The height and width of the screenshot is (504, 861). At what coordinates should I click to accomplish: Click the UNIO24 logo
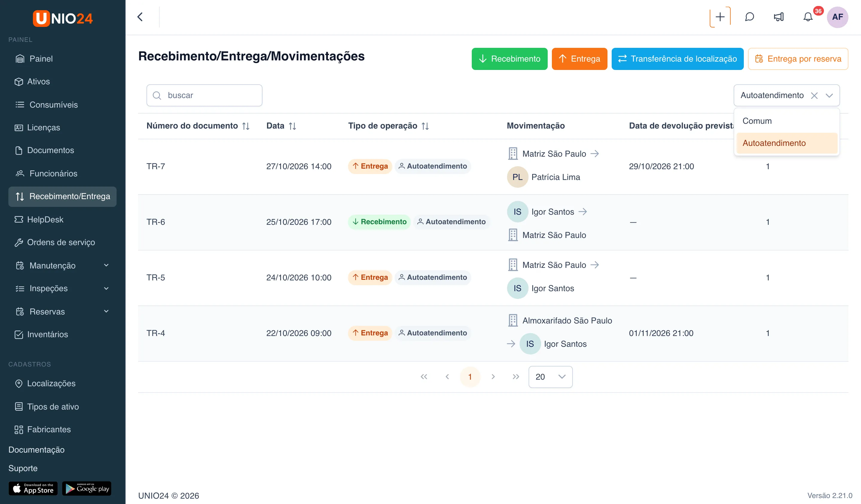tap(62, 18)
